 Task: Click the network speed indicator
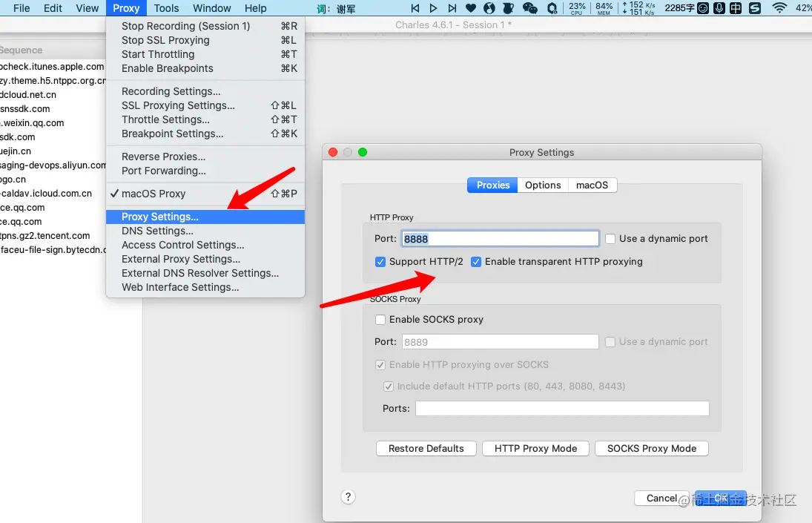tap(638, 7)
